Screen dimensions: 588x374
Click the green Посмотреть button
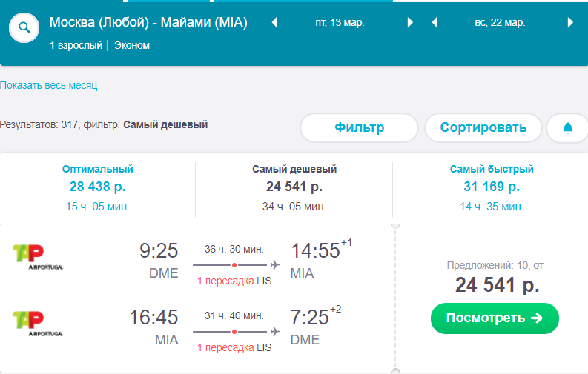click(495, 318)
